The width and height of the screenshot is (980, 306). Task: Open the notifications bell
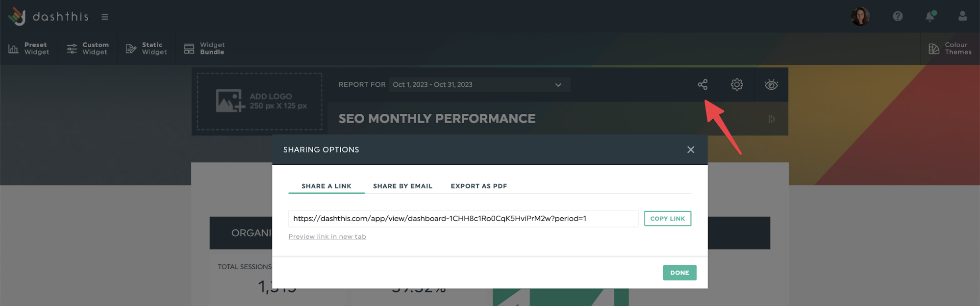pyautogui.click(x=930, y=16)
